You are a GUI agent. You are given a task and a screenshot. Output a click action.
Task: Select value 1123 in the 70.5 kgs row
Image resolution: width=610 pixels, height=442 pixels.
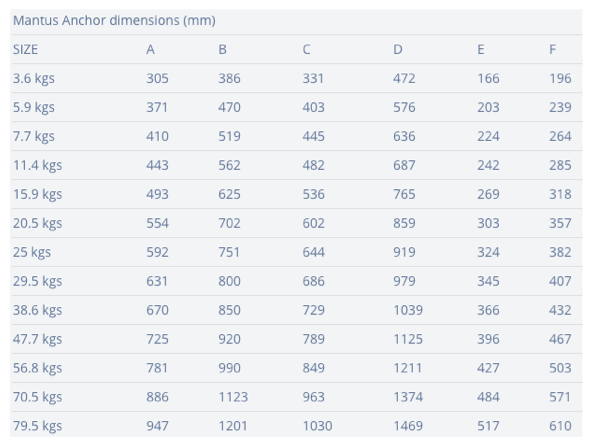[233, 397]
